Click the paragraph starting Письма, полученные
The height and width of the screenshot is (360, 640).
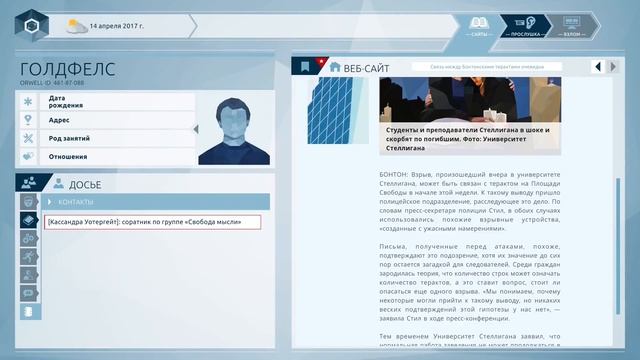[x=470, y=282]
